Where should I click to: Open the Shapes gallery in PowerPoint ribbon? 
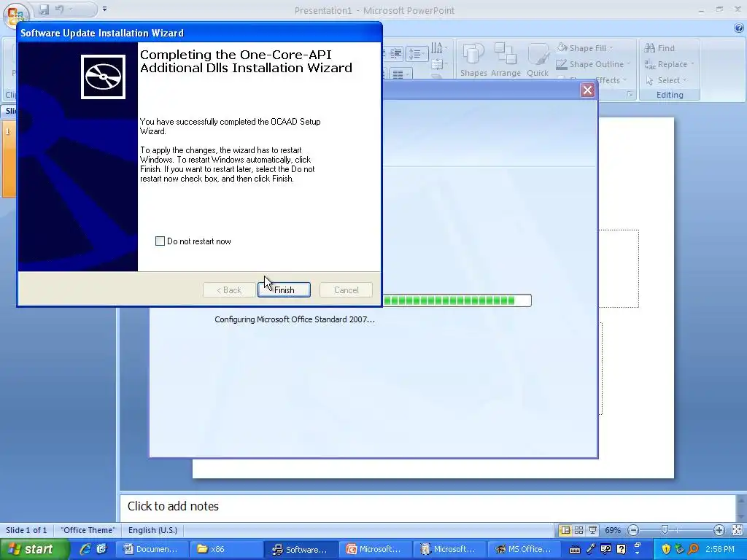pos(473,60)
